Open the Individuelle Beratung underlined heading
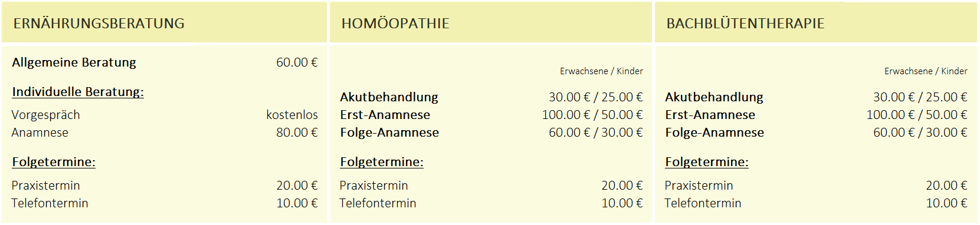The image size is (980, 225). coord(78,92)
